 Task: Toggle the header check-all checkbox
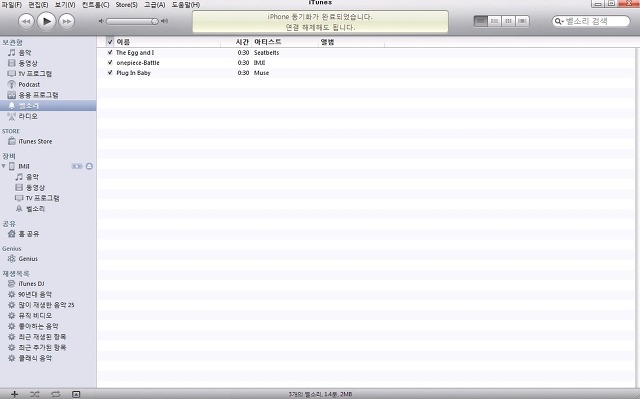(110, 42)
